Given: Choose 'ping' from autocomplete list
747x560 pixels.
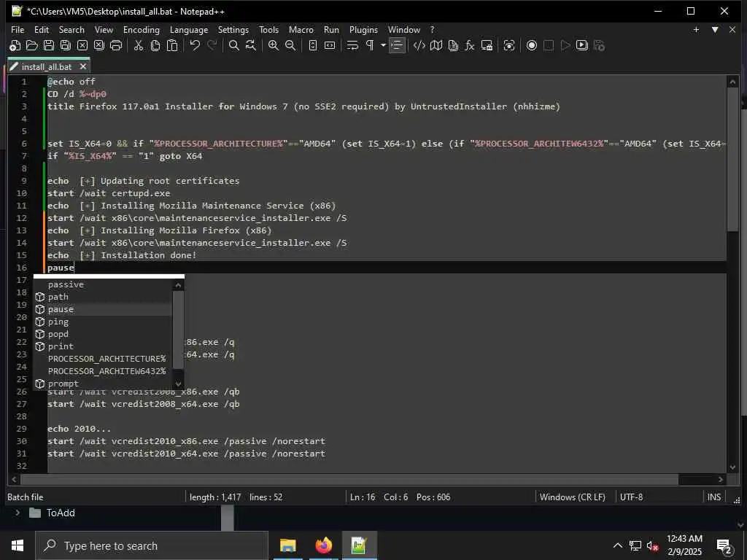Looking at the screenshot, I should (x=103, y=322).
